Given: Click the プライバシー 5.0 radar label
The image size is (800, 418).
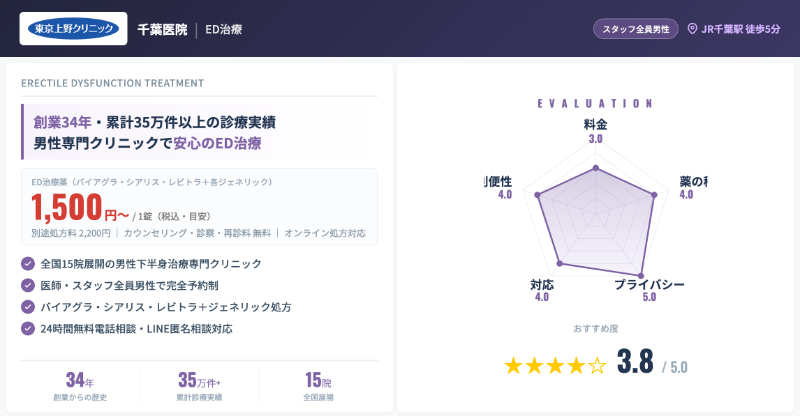Looking at the screenshot, I should coord(649,290).
